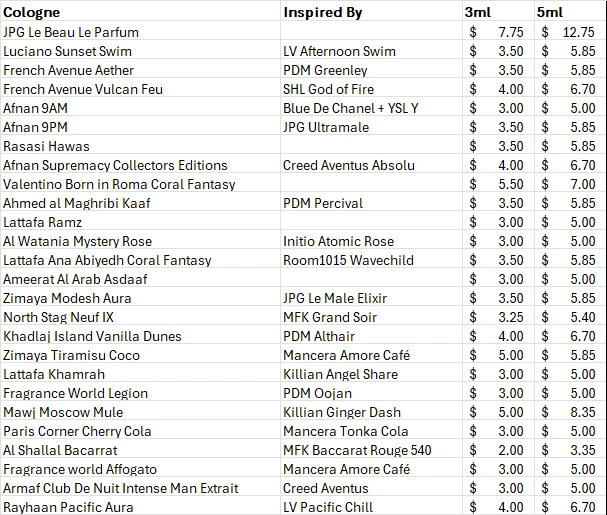Select the MFK Grand Soir cell
607x515 pixels.
point(372,317)
